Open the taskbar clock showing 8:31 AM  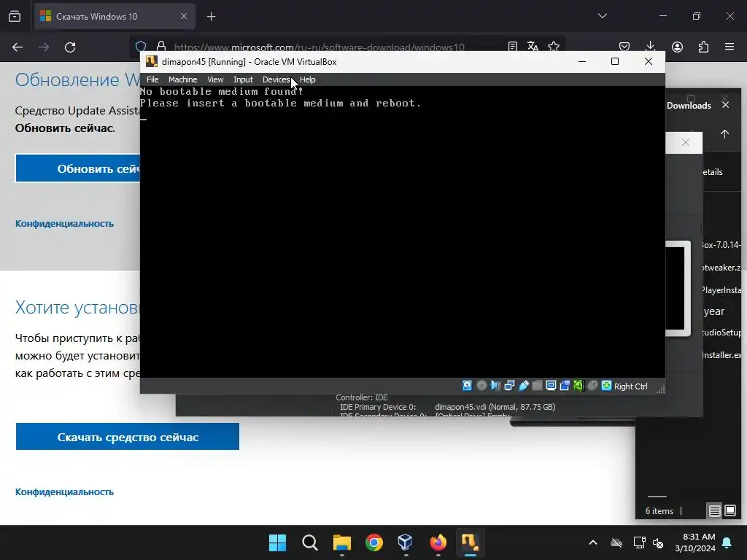(695, 542)
